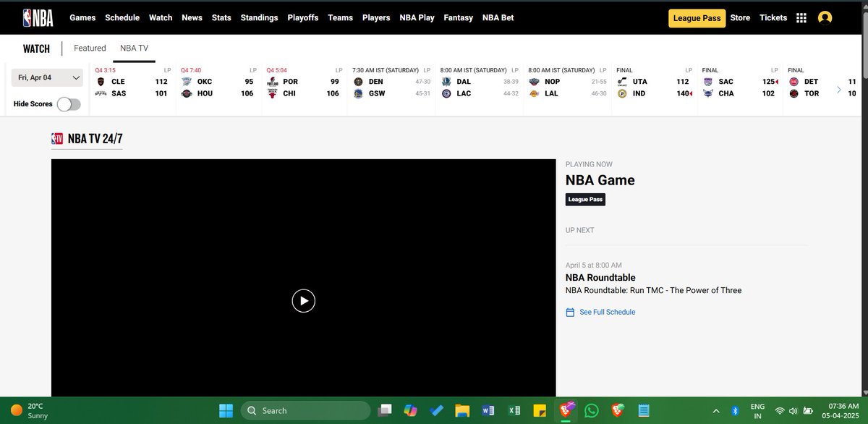Show hidden system tray icons chevron
Screen dimensions: 868x424
716,410
